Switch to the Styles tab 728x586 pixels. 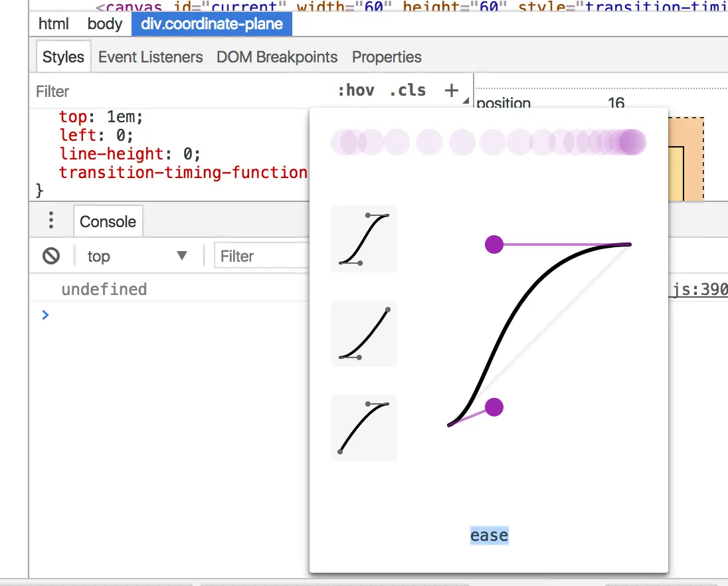coord(63,56)
